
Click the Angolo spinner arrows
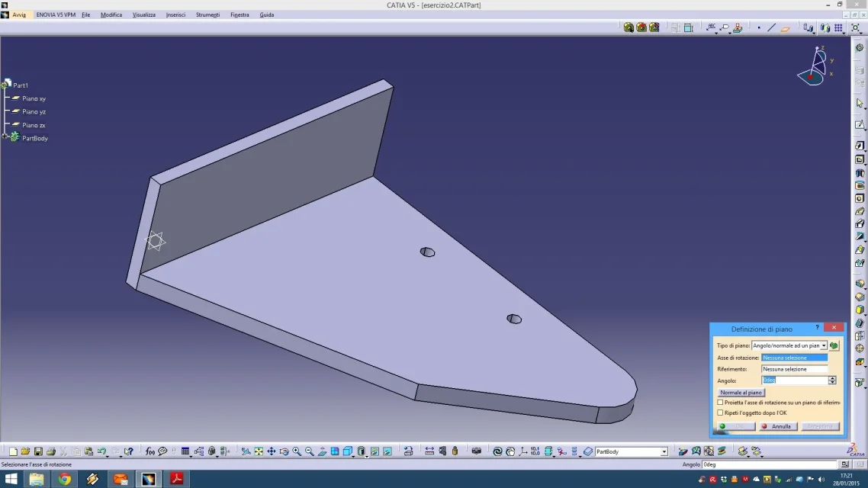pyautogui.click(x=832, y=380)
